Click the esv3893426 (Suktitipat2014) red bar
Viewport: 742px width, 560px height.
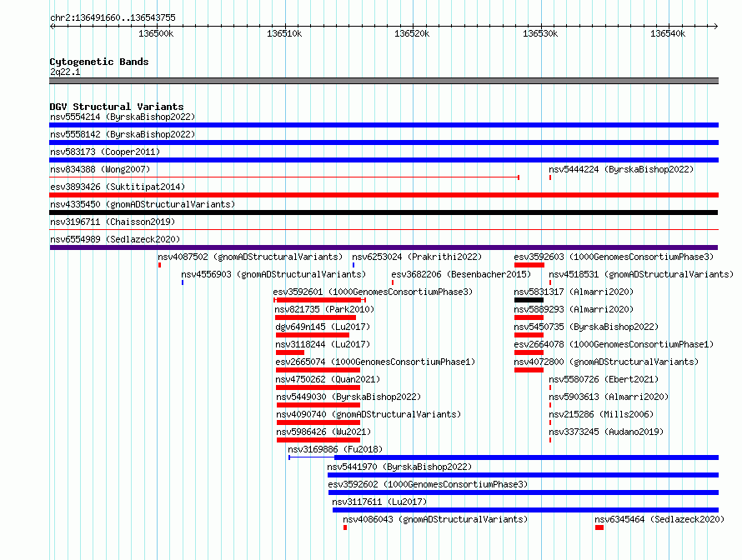click(x=384, y=195)
